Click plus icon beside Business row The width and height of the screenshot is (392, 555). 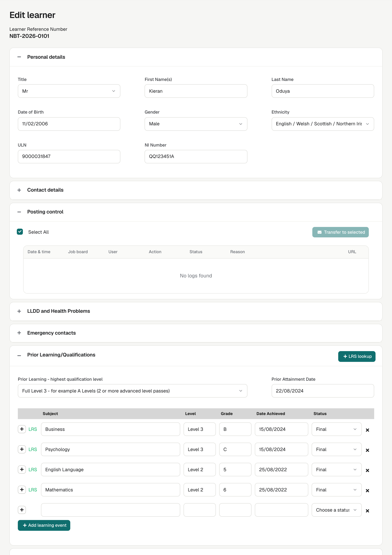point(22,429)
